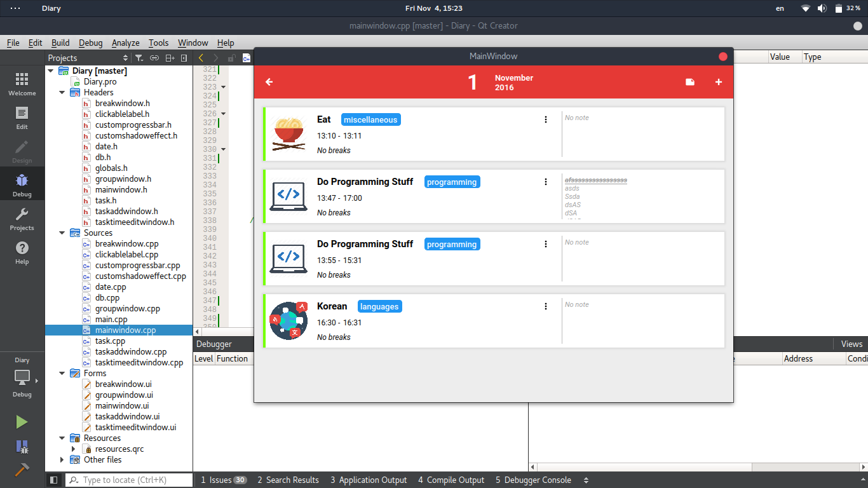Collapse the Forms folder
868x488 pixels.
pos(62,374)
